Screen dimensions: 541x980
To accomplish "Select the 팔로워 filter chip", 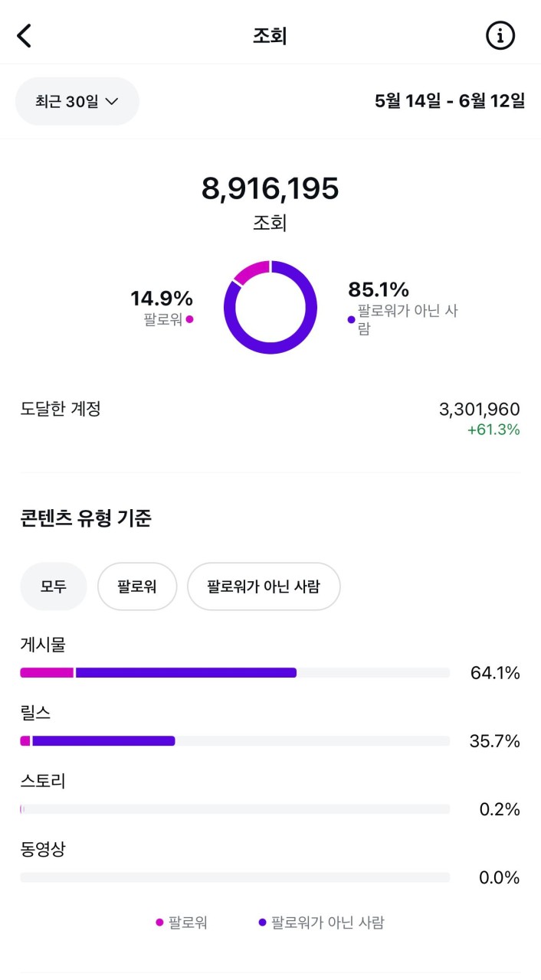I will pyautogui.click(x=137, y=586).
